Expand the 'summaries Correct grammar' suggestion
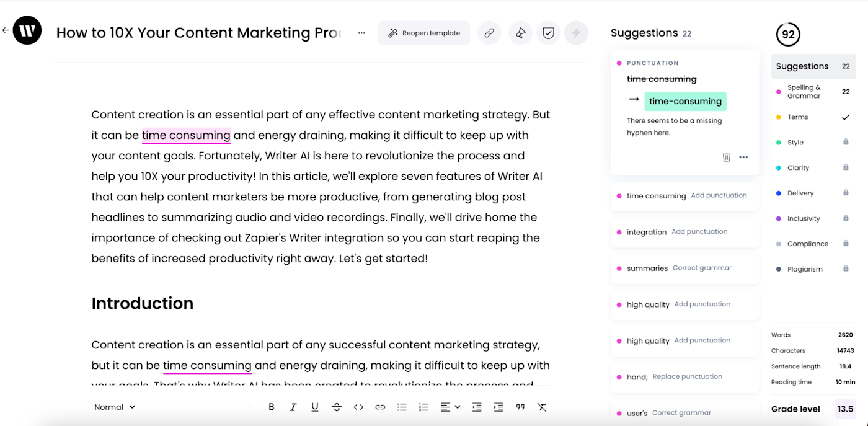The height and width of the screenshot is (426, 868). pyautogui.click(x=684, y=268)
